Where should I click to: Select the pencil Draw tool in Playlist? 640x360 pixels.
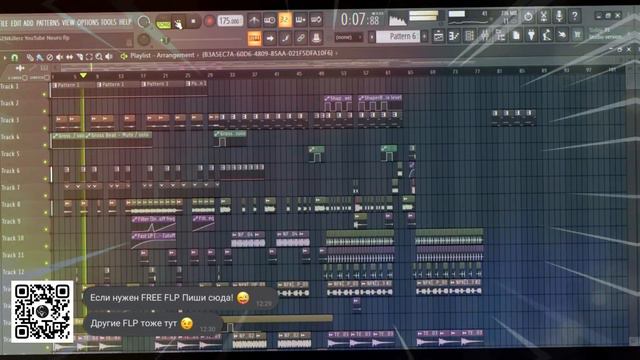click(30, 57)
